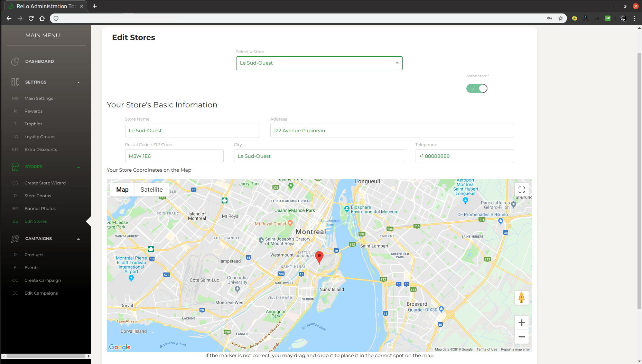Click the Campaigns megaphone icon in sidebar
Viewport: 642px width, 364px height.
[x=15, y=239]
